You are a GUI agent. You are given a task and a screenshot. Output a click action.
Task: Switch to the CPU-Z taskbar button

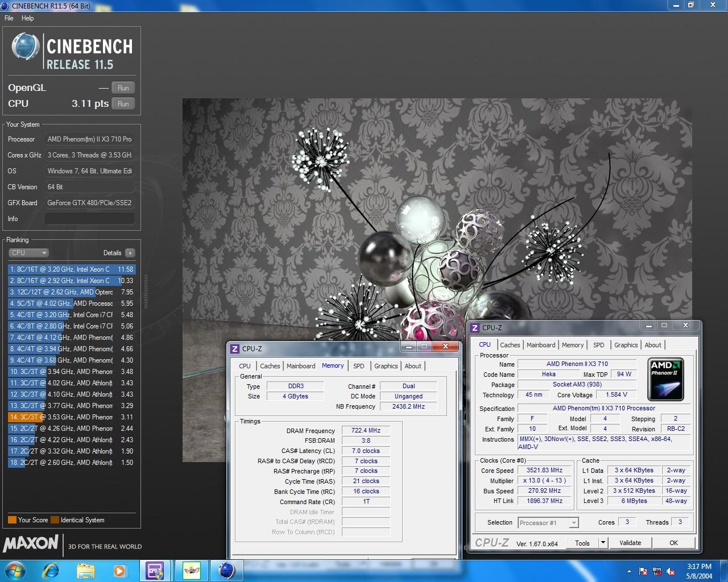point(155,570)
